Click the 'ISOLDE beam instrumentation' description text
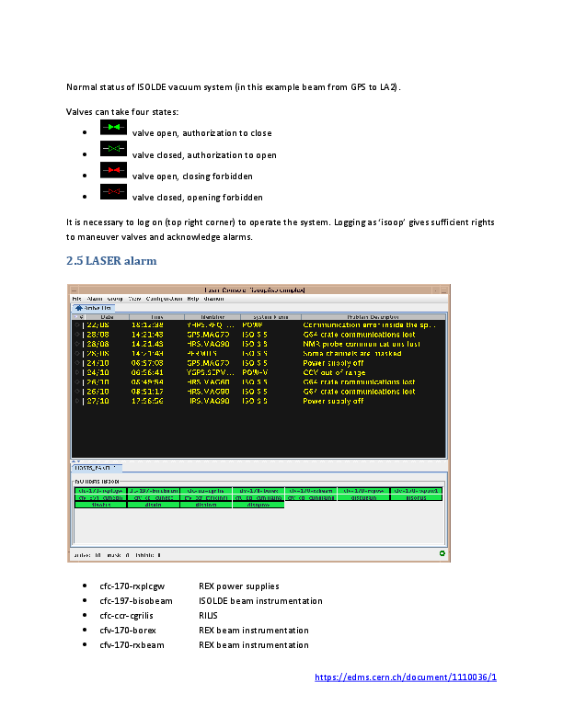 coord(260,601)
